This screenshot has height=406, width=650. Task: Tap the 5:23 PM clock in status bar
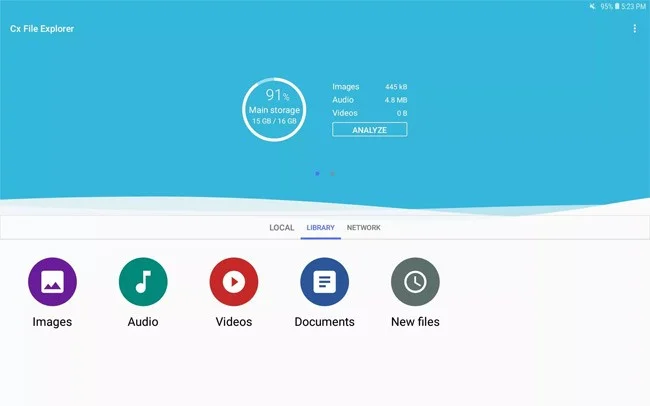click(x=634, y=6)
